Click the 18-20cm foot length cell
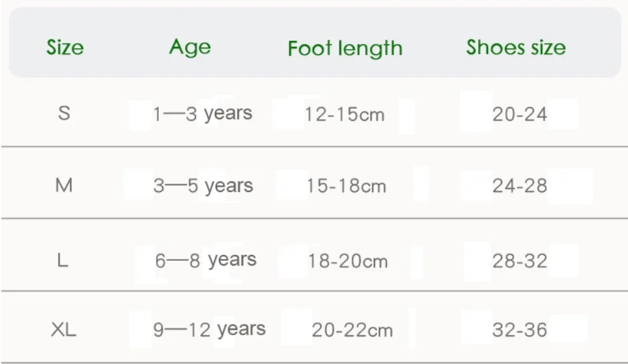The height and width of the screenshot is (364, 628). (x=347, y=261)
